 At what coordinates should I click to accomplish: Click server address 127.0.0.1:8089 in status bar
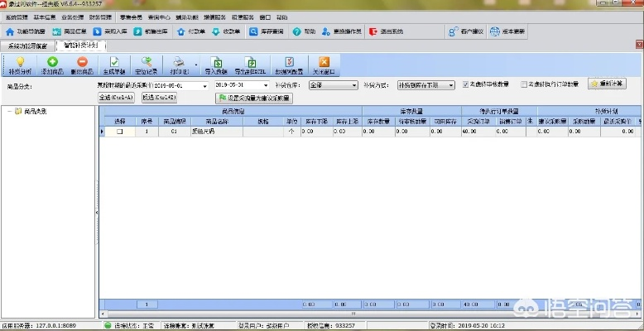(x=55, y=326)
